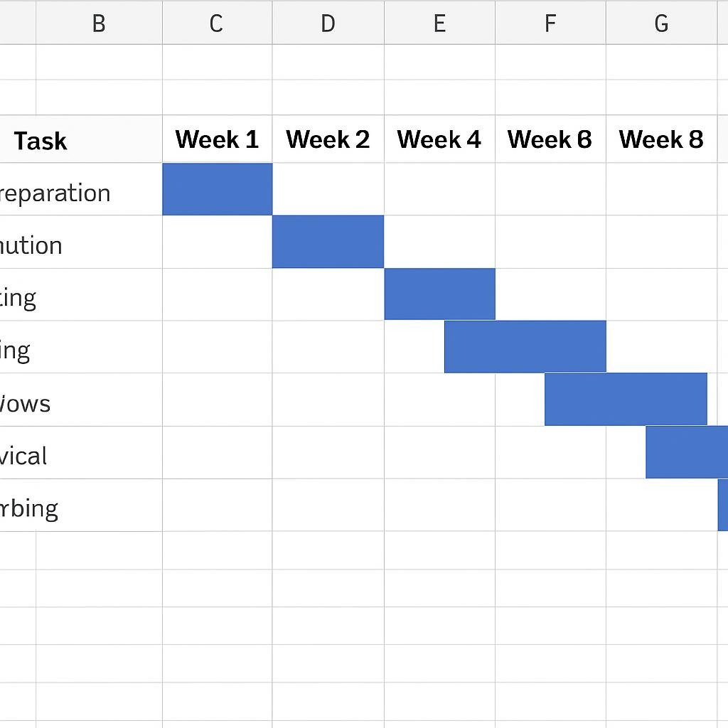The height and width of the screenshot is (728, 728).
Task: Select the "Week 2" header cell
Action: click(x=328, y=139)
